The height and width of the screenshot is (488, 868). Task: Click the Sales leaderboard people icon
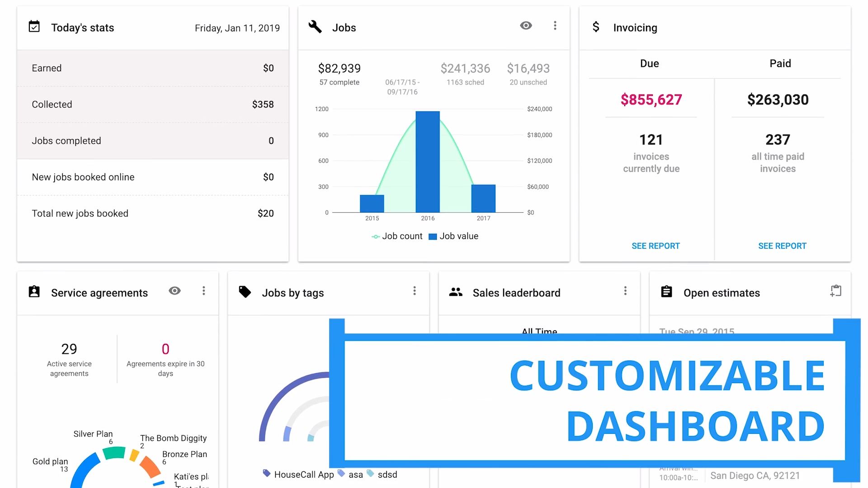click(x=456, y=292)
